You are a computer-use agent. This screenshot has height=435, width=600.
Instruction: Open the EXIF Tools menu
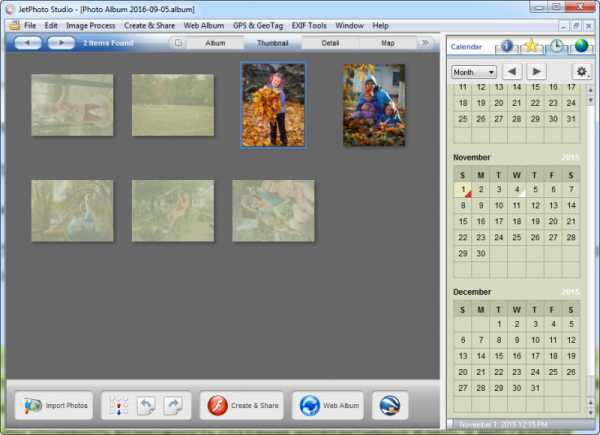pyautogui.click(x=309, y=26)
